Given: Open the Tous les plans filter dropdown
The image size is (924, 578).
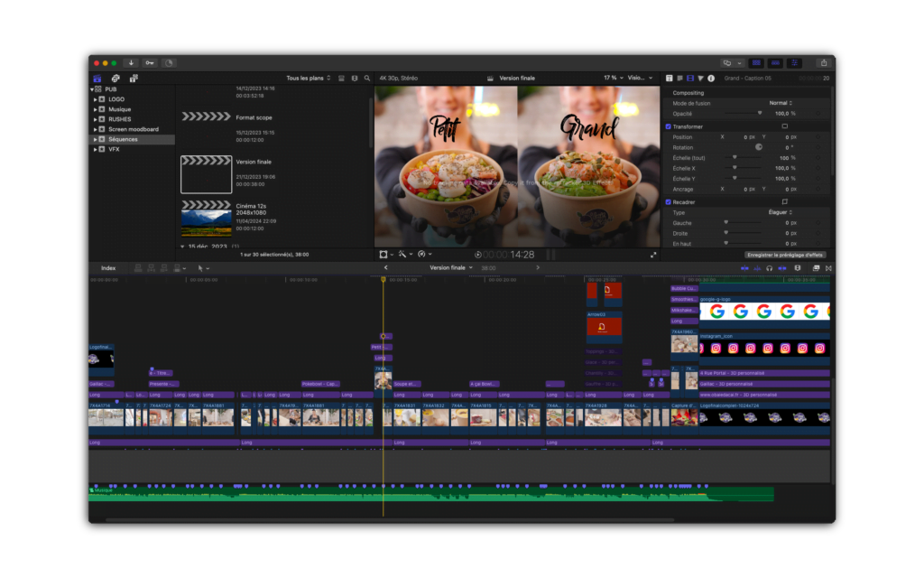Looking at the screenshot, I should (309, 78).
